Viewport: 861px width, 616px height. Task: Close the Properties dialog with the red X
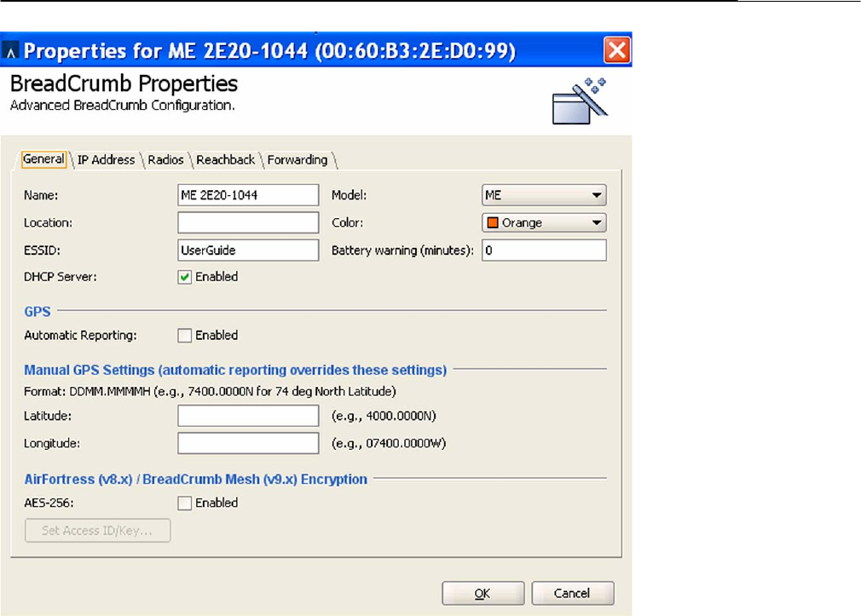(x=617, y=50)
